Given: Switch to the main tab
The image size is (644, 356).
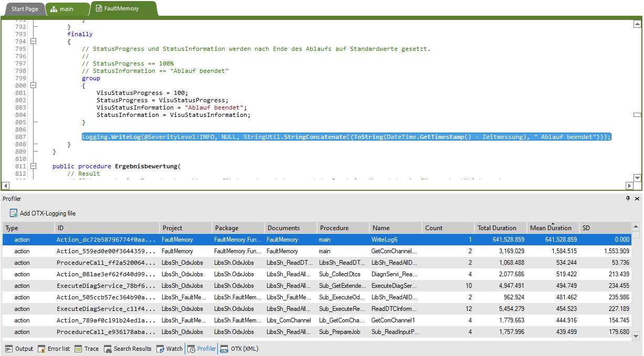Looking at the screenshot, I should 67,9.
